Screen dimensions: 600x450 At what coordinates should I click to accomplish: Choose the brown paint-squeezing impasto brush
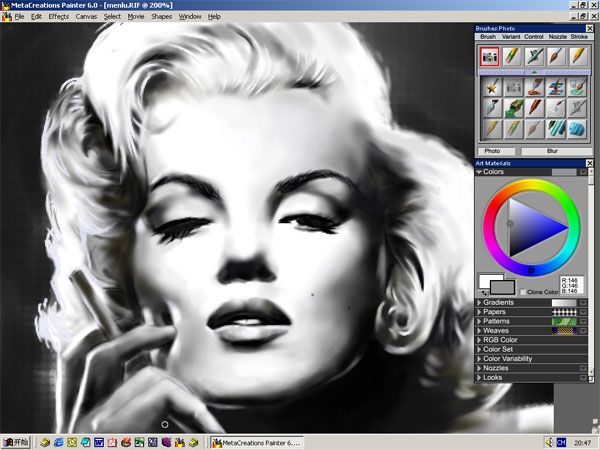pyautogui.click(x=535, y=87)
